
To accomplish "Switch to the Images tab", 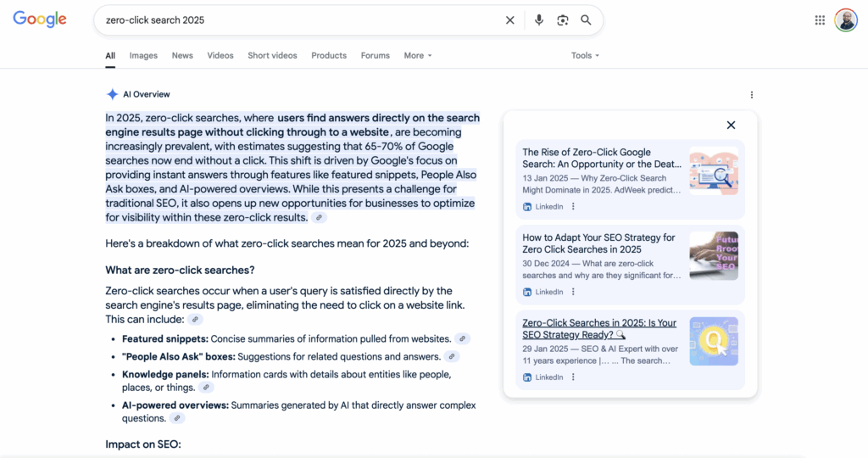I will point(143,55).
